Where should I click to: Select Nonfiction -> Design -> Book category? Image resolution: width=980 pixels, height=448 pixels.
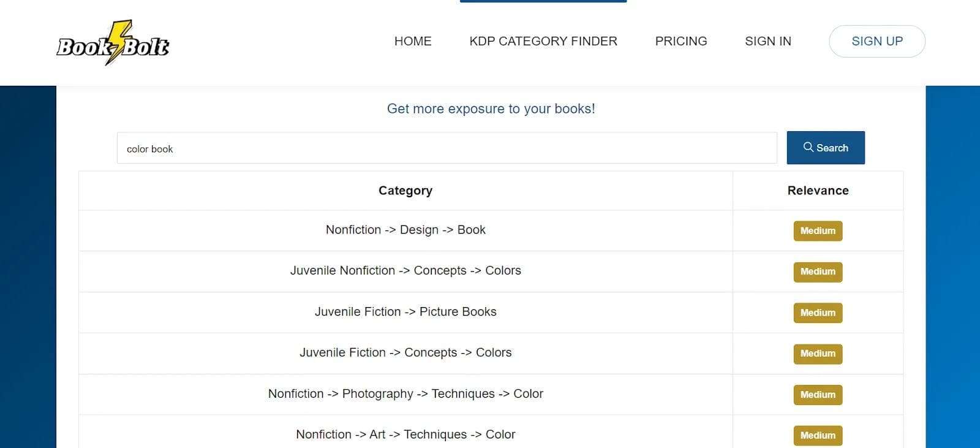[405, 230]
